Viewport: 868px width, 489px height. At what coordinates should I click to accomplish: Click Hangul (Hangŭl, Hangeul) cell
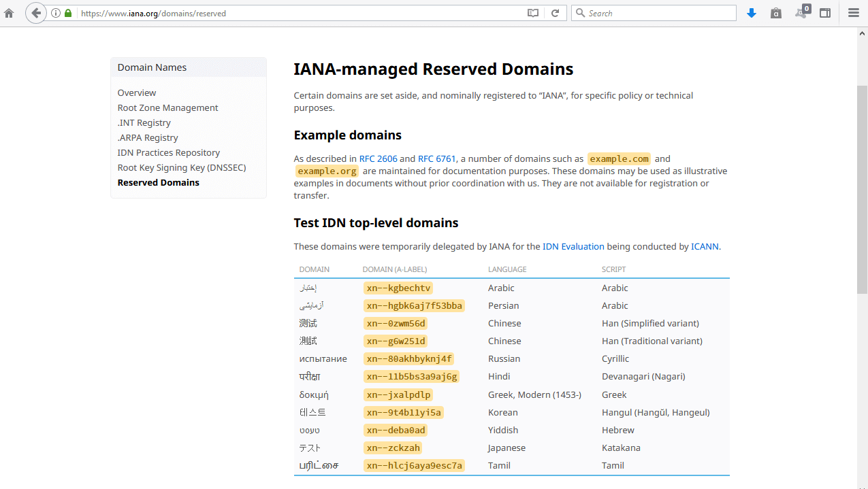tap(656, 412)
